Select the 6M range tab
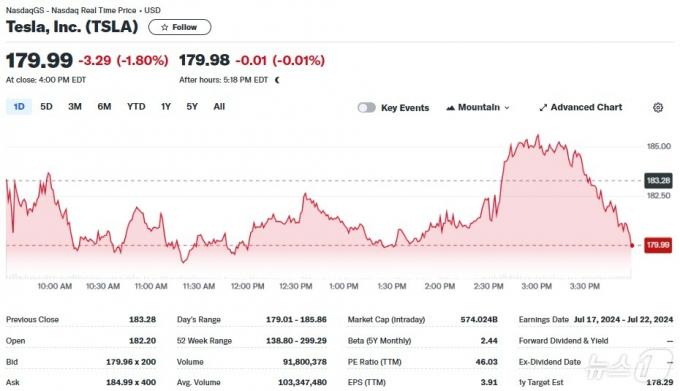Screen dimensions: 680x391 click(104, 107)
